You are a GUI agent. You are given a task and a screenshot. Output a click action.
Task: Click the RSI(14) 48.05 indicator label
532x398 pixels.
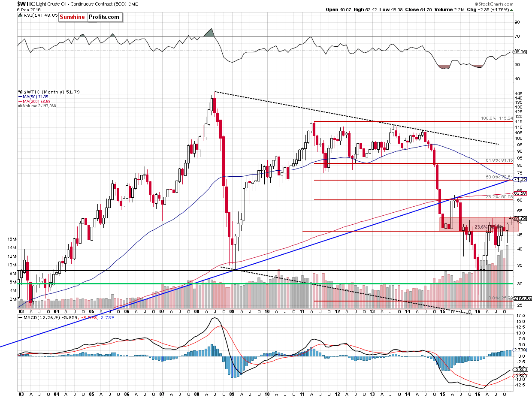click(41, 15)
